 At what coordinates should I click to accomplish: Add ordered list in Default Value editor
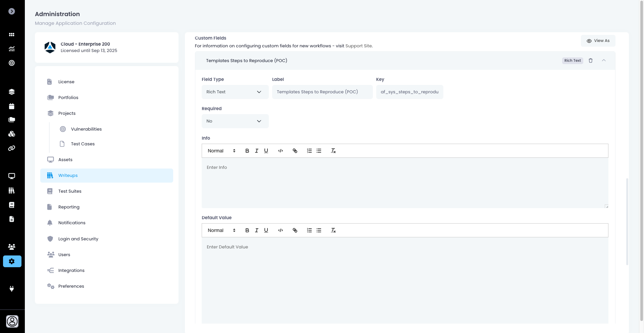[x=309, y=231]
